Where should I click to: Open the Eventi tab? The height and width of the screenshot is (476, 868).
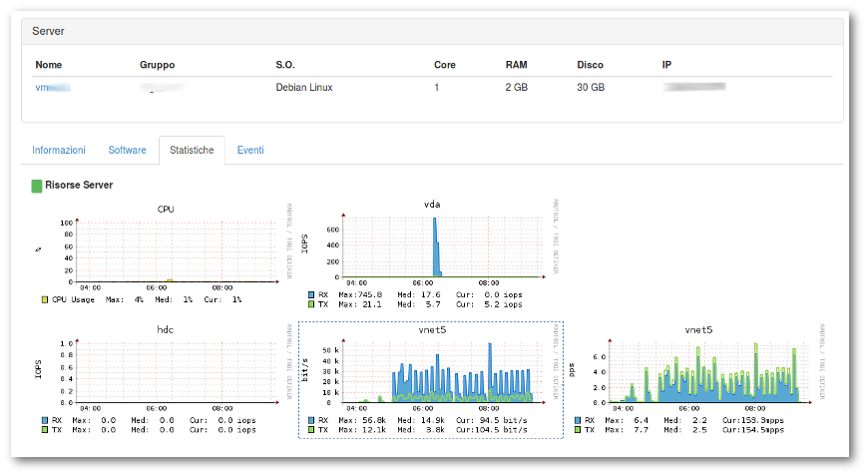coord(250,150)
